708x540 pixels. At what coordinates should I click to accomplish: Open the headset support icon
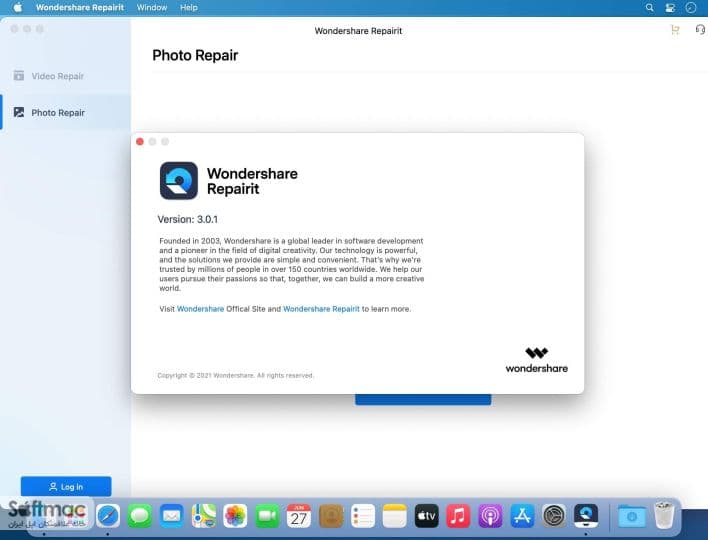point(700,30)
